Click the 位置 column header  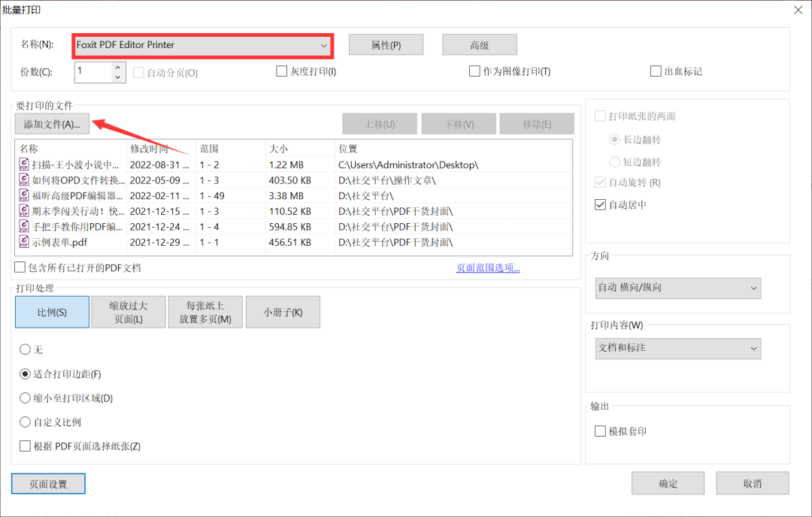[453, 149]
